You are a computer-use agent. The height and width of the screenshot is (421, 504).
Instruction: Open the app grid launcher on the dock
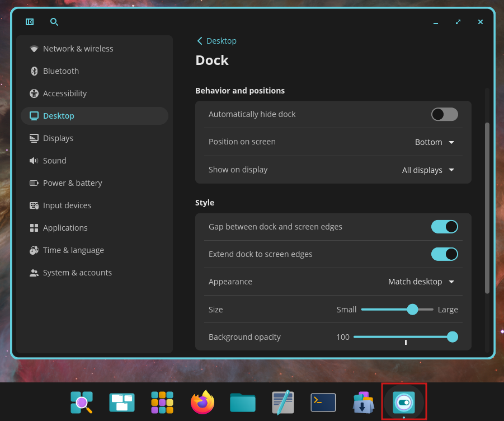click(x=162, y=402)
